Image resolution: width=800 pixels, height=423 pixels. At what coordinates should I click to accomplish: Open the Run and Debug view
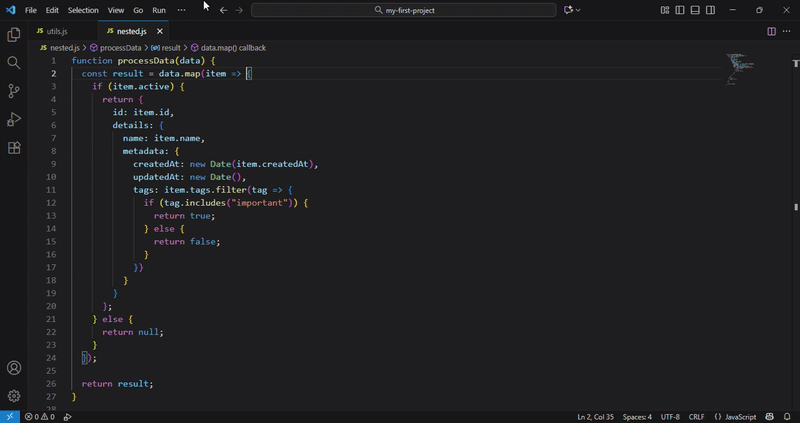14,119
